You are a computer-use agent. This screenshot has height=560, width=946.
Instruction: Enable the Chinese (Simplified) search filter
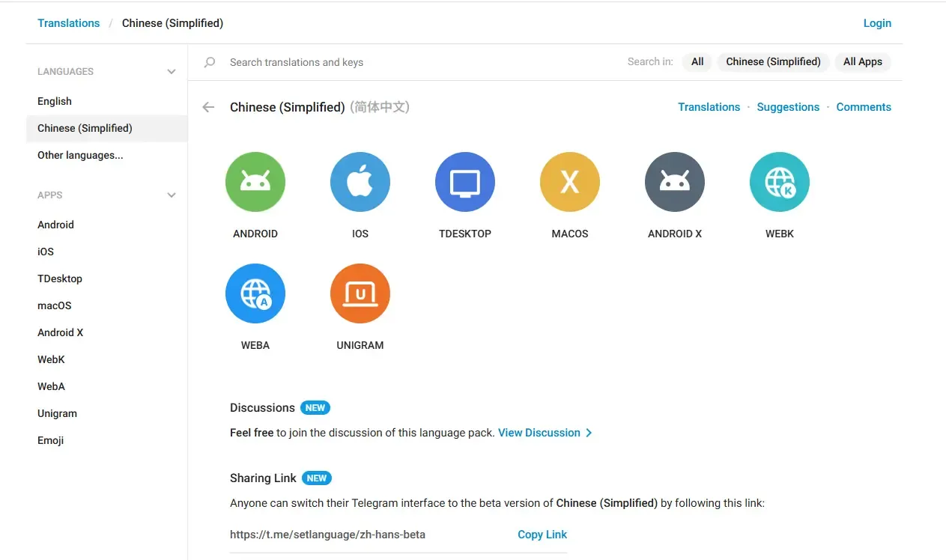click(x=773, y=61)
